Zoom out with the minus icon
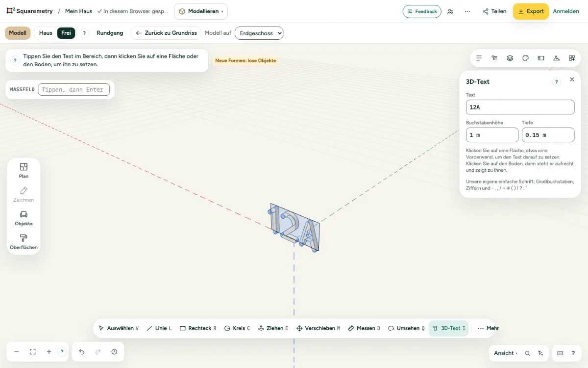This screenshot has width=588, height=368. click(x=16, y=352)
